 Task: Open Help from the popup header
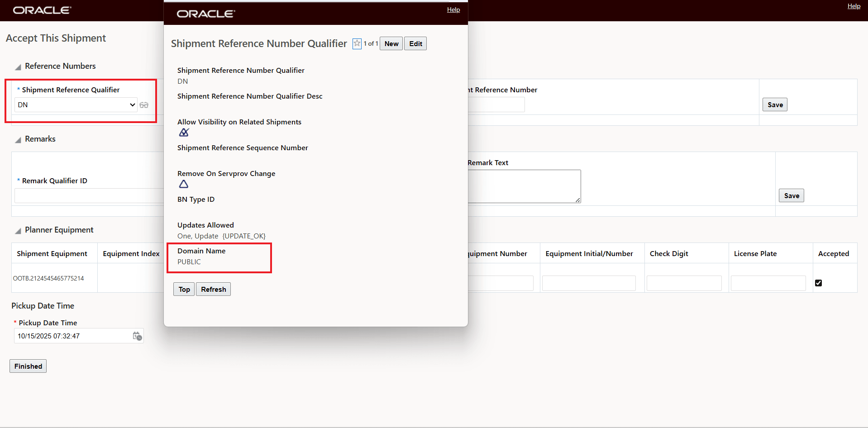453,10
